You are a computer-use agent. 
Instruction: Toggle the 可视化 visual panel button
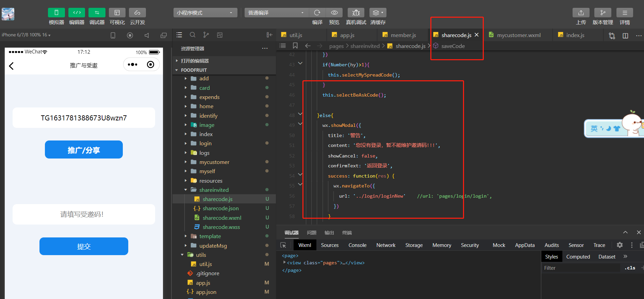click(x=117, y=13)
